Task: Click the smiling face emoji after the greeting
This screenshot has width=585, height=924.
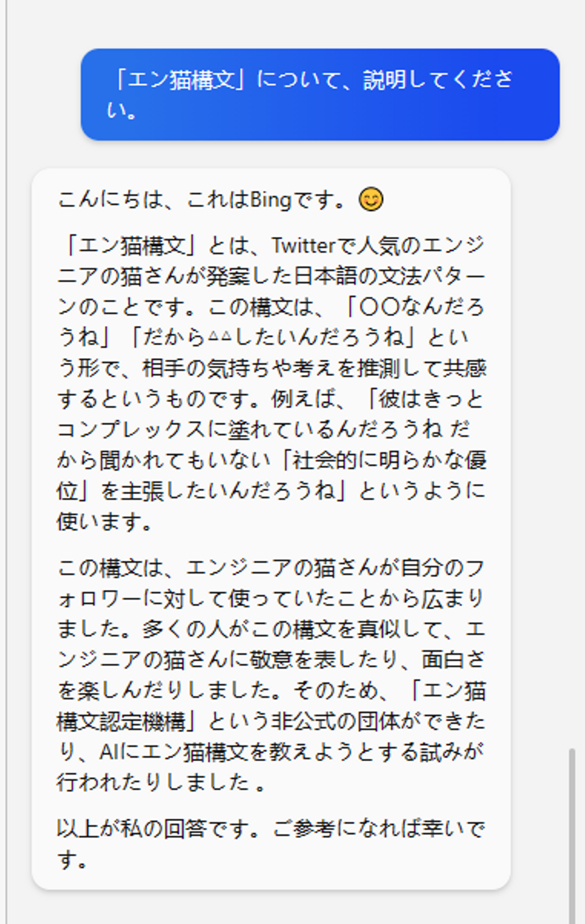Action: coord(370,199)
